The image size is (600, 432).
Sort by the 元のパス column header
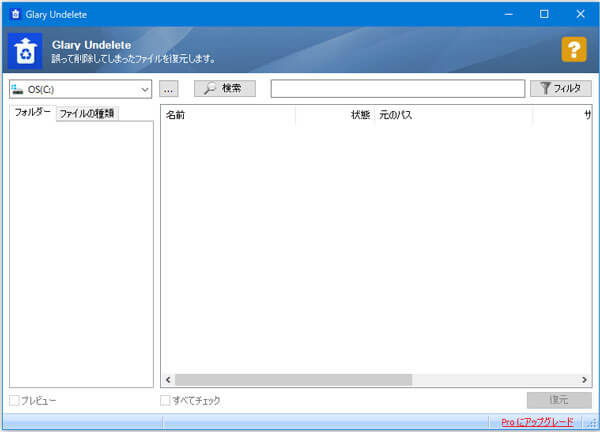(452, 116)
